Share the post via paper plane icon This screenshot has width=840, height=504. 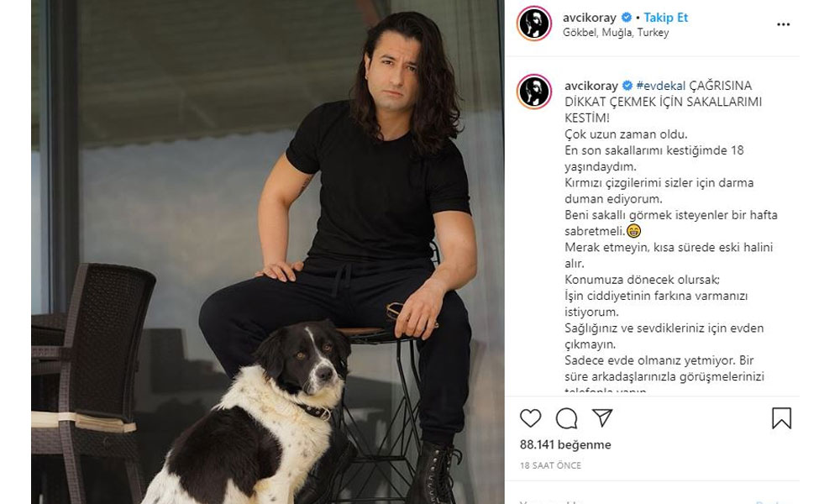click(602, 417)
